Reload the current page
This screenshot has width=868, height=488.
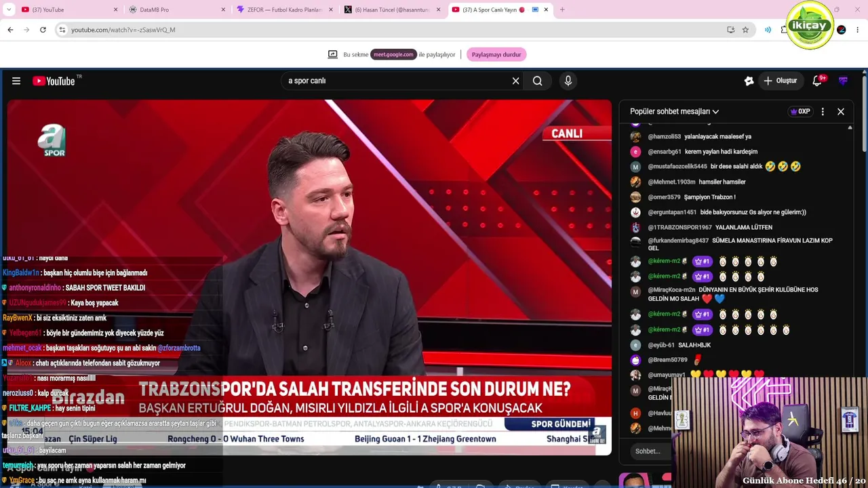(43, 30)
